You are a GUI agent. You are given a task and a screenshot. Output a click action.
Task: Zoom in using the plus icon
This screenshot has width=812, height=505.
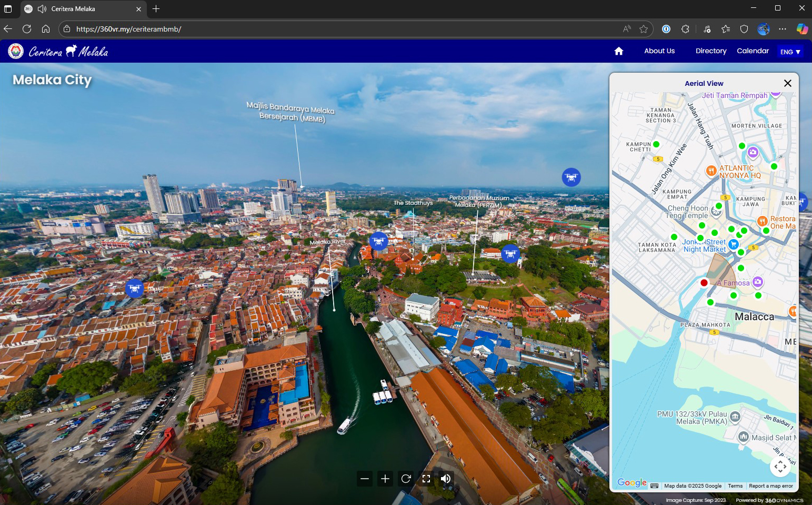coord(385,479)
